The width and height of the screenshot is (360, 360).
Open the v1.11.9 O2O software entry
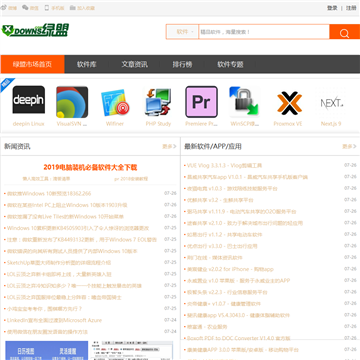pos(241,212)
